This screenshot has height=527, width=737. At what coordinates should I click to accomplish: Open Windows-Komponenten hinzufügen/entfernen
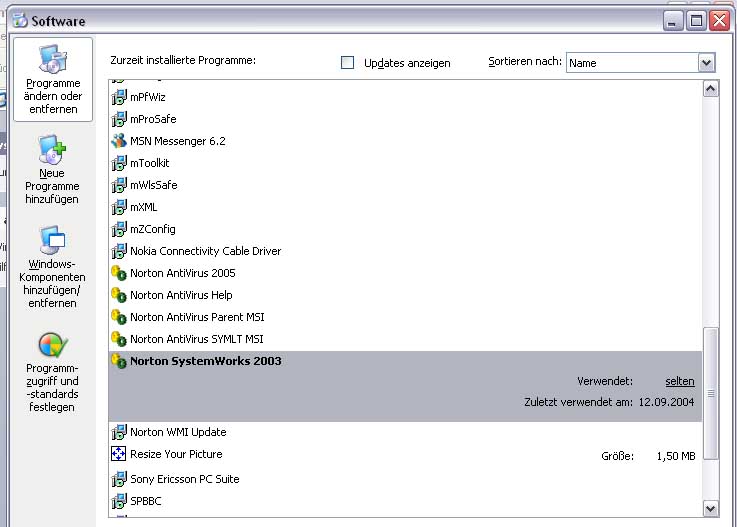[52, 267]
